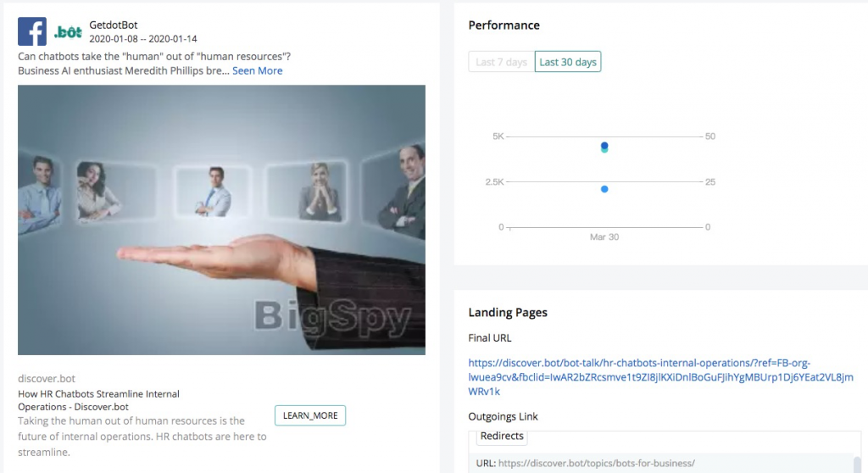
Task: Click the ad date range 2020-01-08
Action: click(142, 39)
